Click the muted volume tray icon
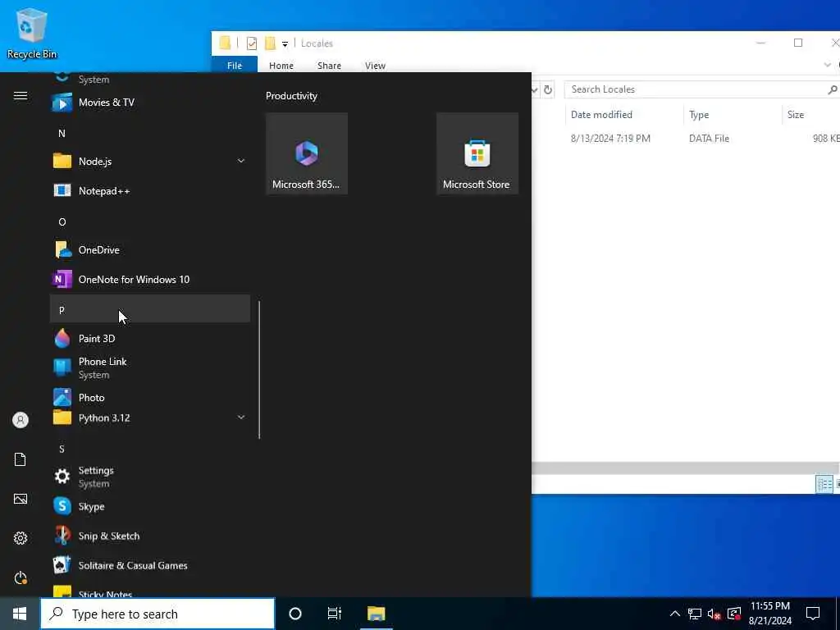This screenshot has width=840, height=630. point(714,614)
